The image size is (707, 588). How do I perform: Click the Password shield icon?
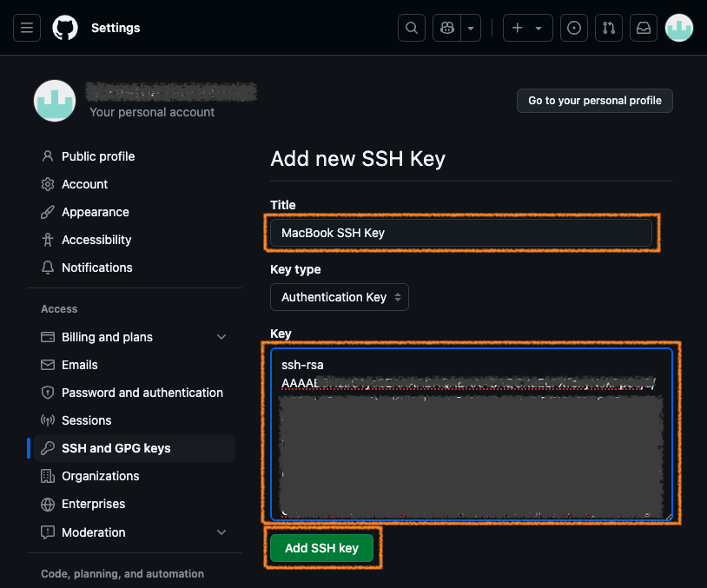[x=48, y=393]
